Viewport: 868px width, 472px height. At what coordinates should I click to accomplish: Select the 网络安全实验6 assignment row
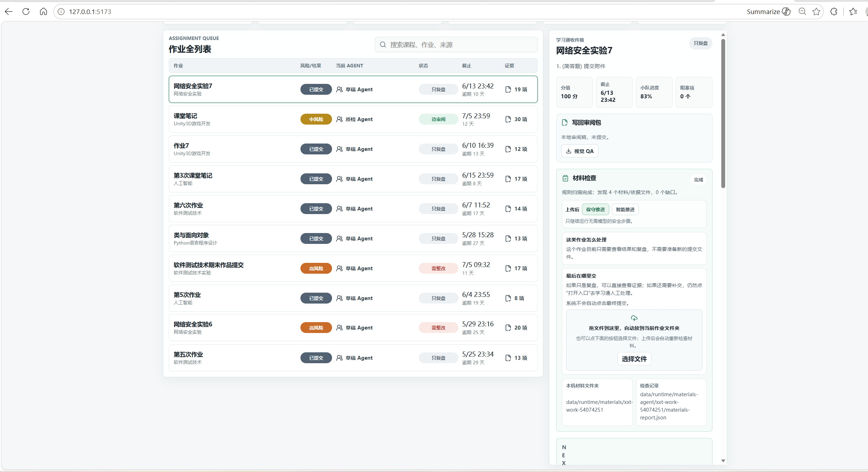(x=353, y=328)
